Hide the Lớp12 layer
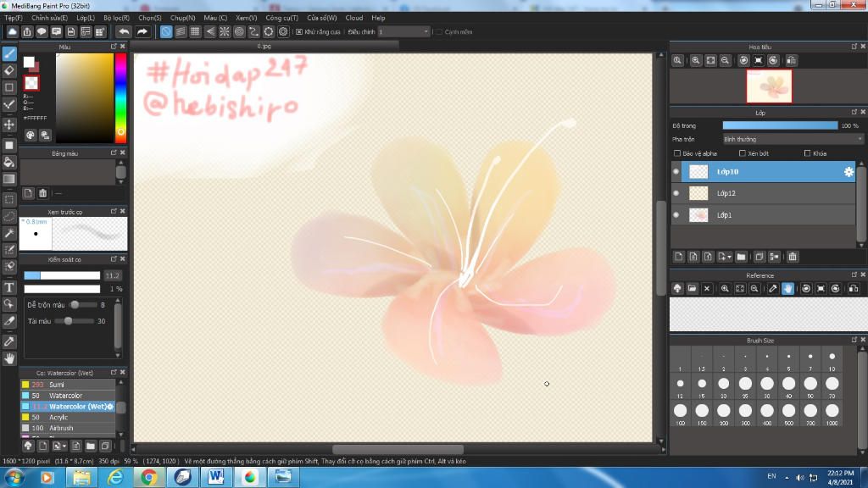Image resolution: width=868 pixels, height=488 pixels. [x=676, y=193]
